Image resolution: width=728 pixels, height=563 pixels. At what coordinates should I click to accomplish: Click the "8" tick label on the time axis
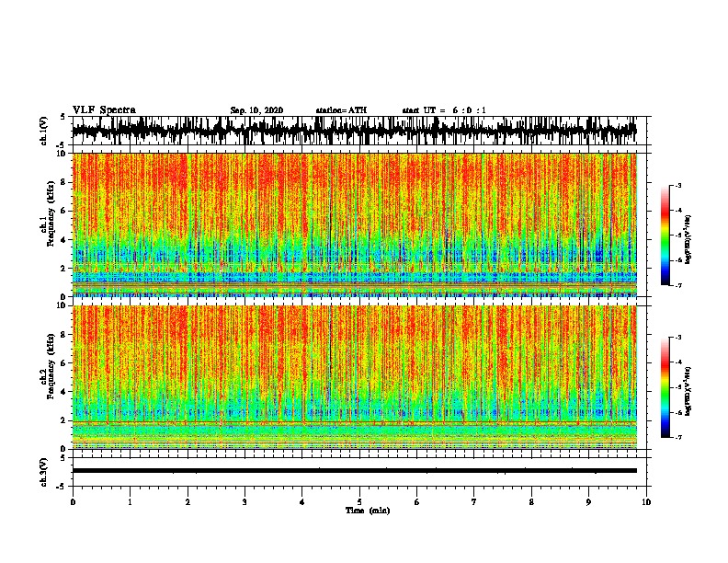(531, 502)
